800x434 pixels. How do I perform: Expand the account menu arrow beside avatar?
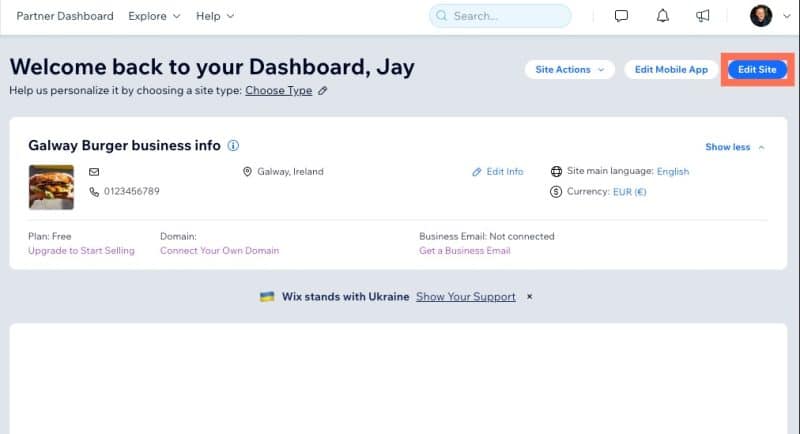(787, 16)
